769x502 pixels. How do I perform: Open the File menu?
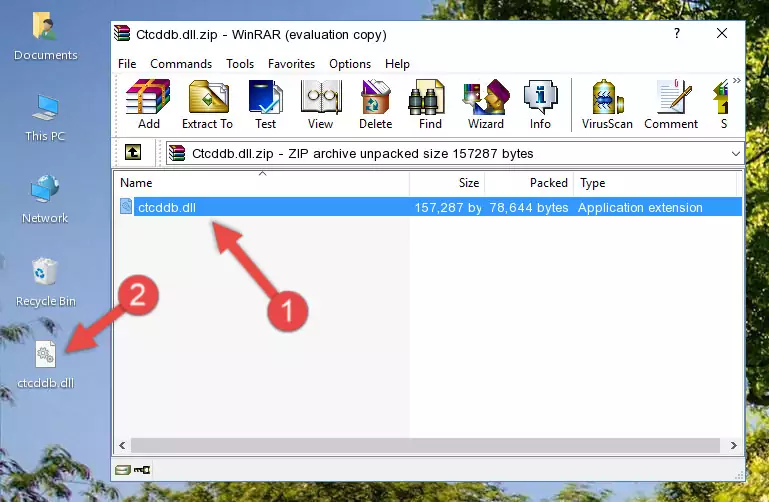(127, 64)
